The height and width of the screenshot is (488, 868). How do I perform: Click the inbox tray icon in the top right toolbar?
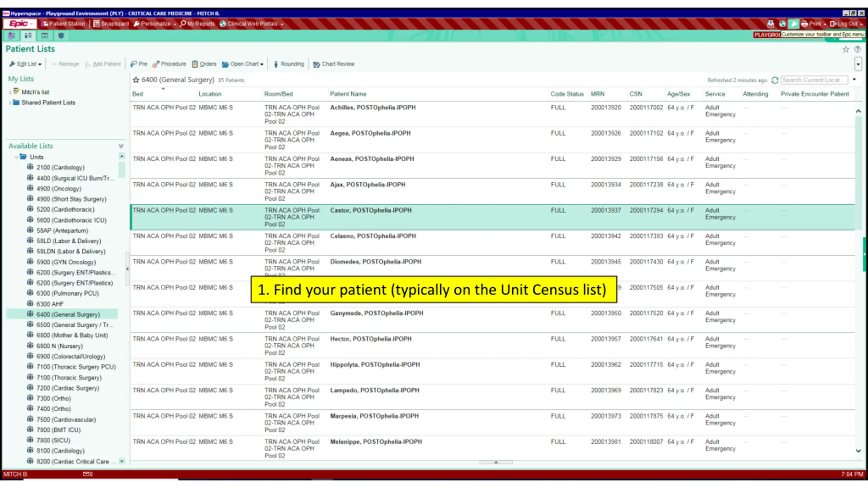pyautogui.click(x=770, y=24)
